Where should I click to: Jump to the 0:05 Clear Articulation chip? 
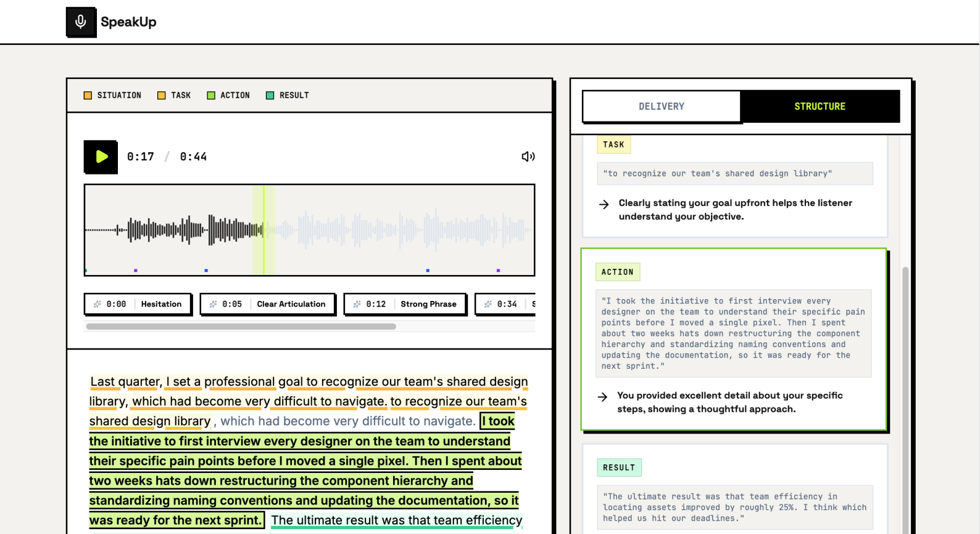click(x=267, y=304)
